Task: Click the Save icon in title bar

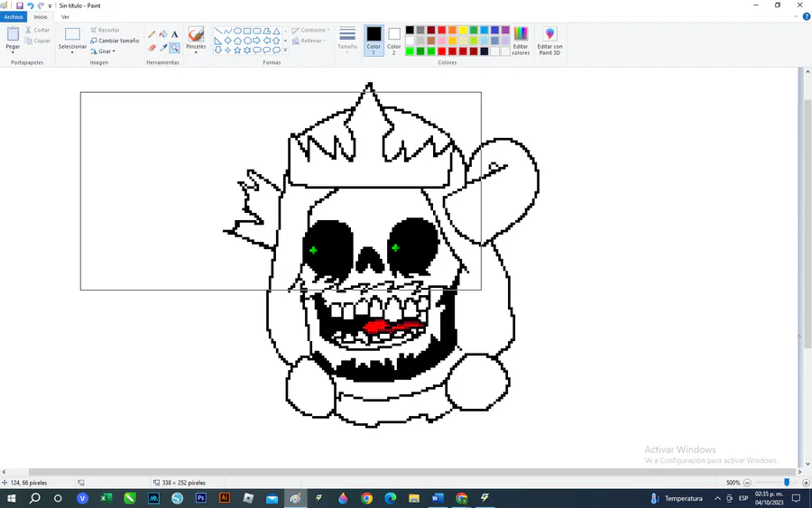Action: point(20,5)
